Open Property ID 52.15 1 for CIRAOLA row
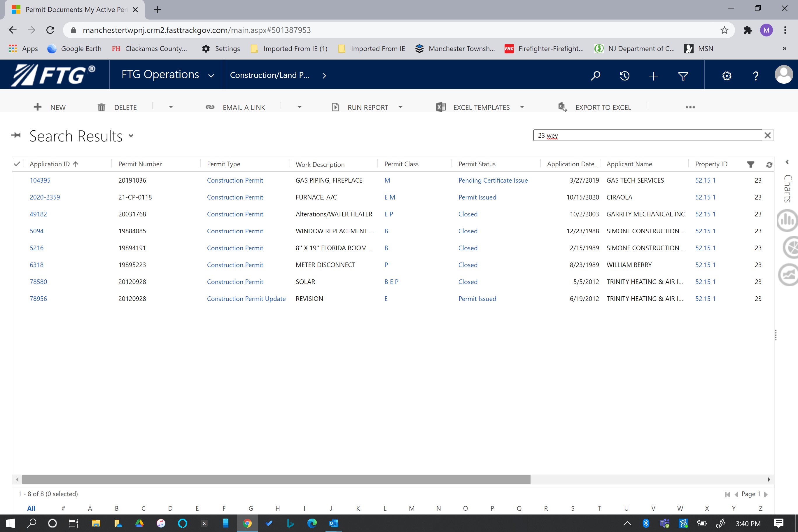Screen dimensions: 798x532 pyautogui.click(x=705, y=197)
